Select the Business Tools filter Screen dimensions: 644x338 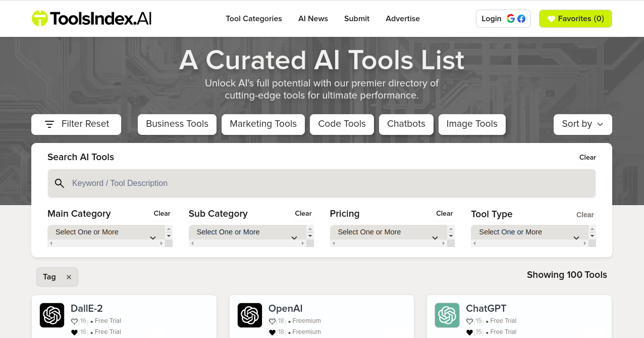[x=177, y=124]
